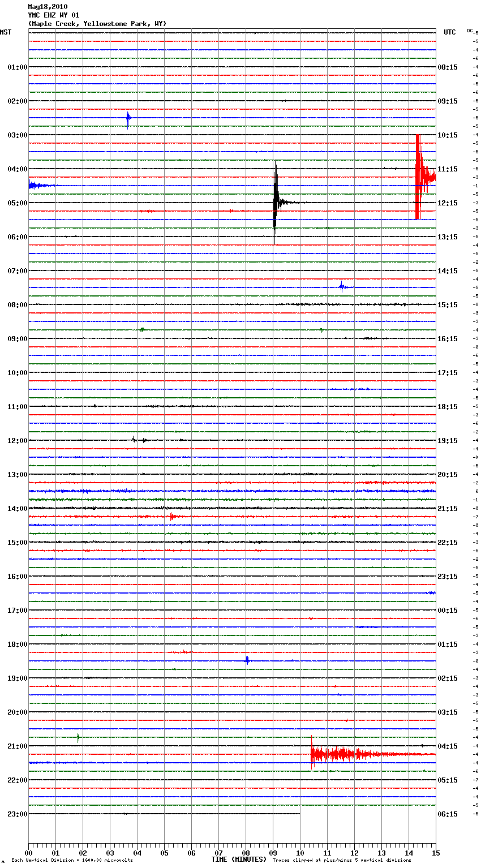Click the traces clipped footnote text
This screenshot has width=481, height=868.
tap(342, 860)
